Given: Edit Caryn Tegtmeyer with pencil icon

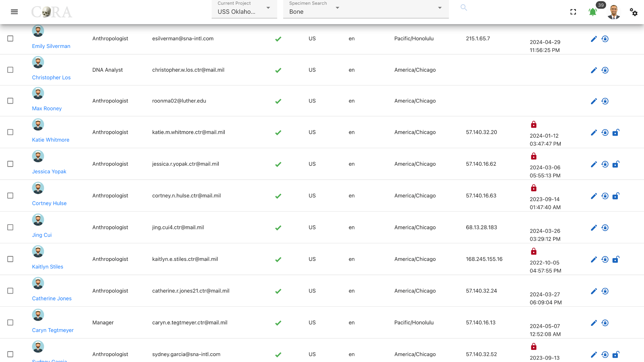Looking at the screenshot, I should point(594,323).
